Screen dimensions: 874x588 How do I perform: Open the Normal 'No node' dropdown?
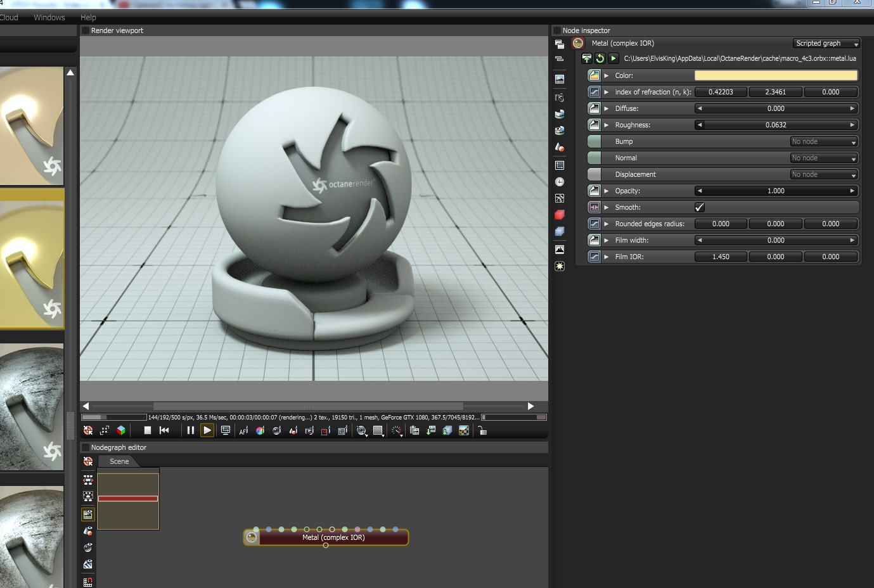pos(824,158)
